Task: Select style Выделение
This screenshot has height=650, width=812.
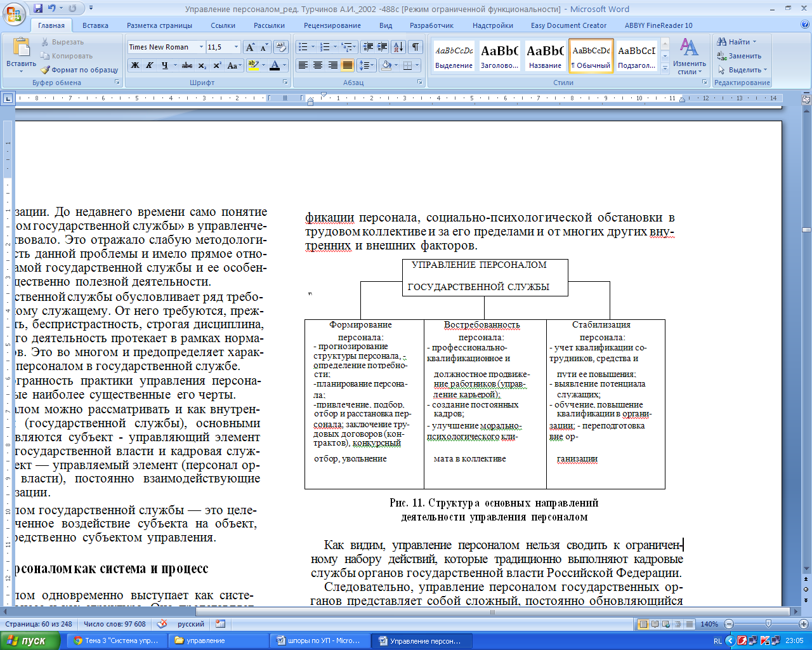Action: click(454, 56)
